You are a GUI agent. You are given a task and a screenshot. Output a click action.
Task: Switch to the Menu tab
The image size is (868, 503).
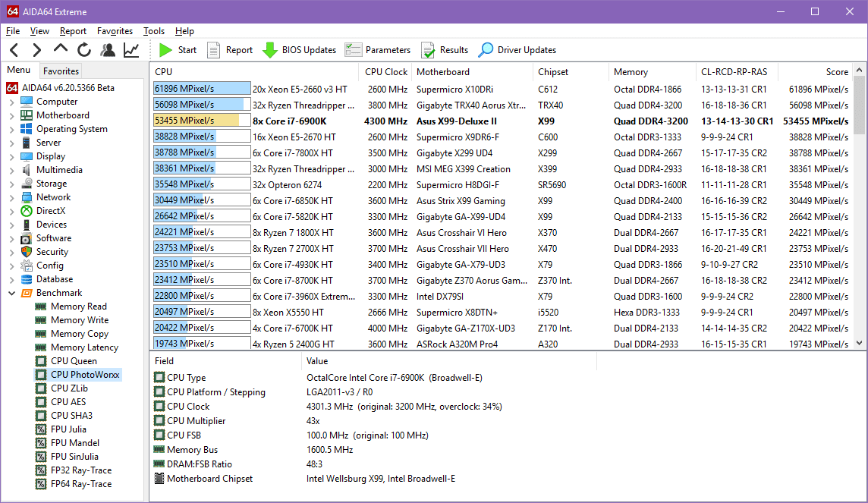click(x=18, y=70)
